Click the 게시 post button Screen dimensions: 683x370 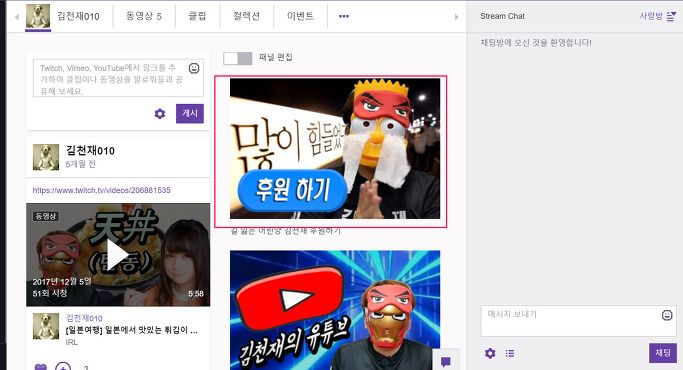click(190, 113)
